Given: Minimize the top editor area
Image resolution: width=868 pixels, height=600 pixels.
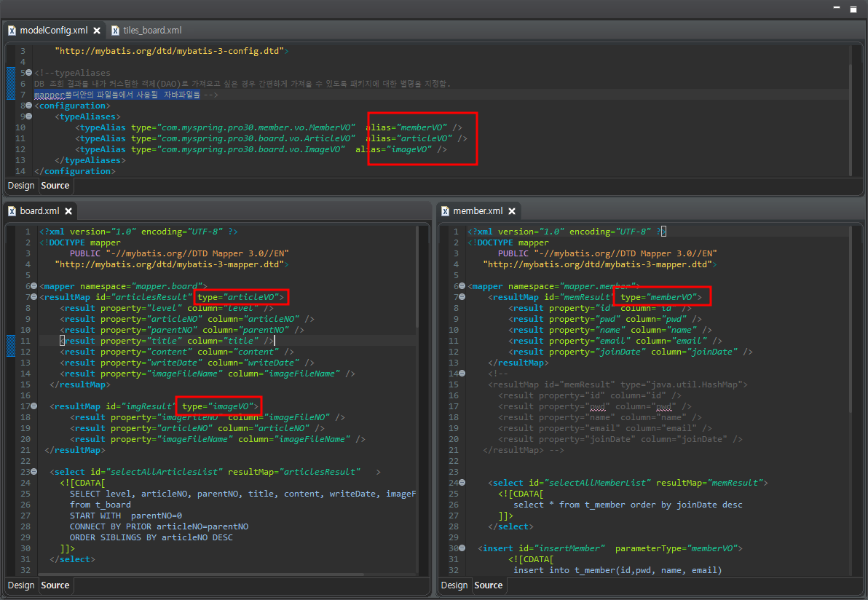Looking at the screenshot, I should pyautogui.click(x=837, y=8).
